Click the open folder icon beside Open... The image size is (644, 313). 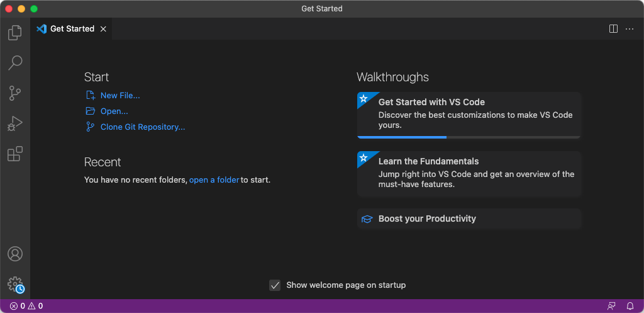(91, 111)
